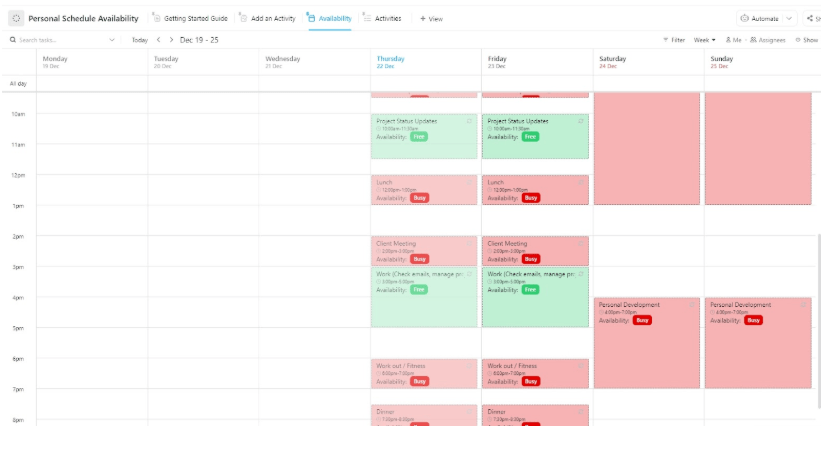The height and width of the screenshot is (463, 821).
Task: Click the Filter icon button
Action: coord(674,40)
